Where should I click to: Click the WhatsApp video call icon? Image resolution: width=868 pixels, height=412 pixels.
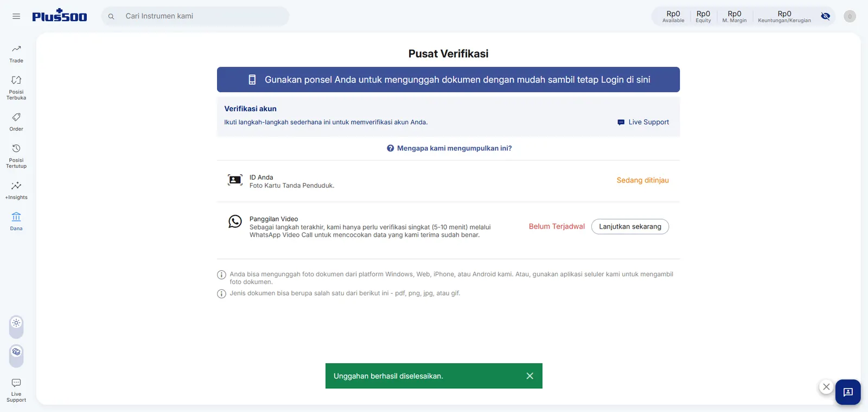coord(235,221)
